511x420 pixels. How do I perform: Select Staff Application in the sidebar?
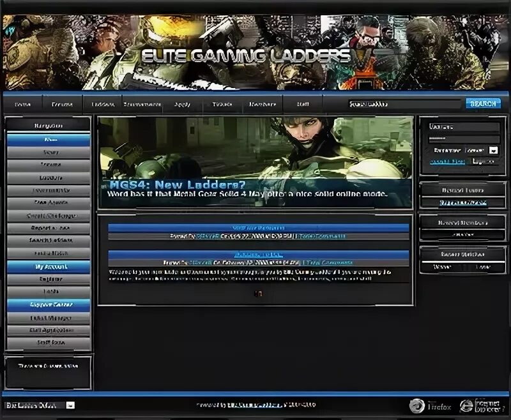coord(49,330)
